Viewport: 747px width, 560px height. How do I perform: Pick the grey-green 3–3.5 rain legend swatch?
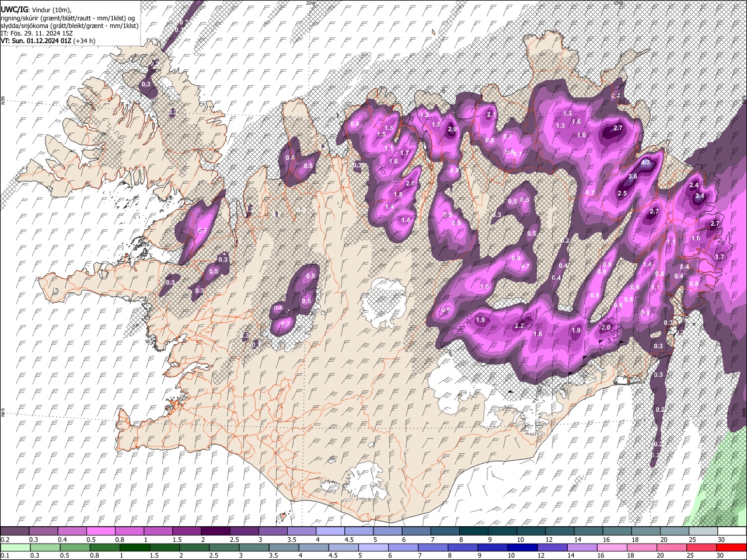tap(253, 548)
